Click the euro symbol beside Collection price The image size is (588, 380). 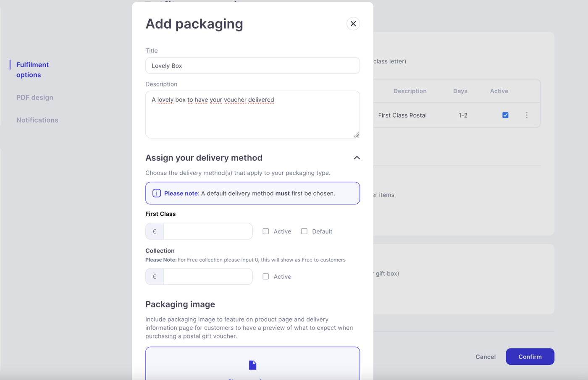(x=155, y=277)
